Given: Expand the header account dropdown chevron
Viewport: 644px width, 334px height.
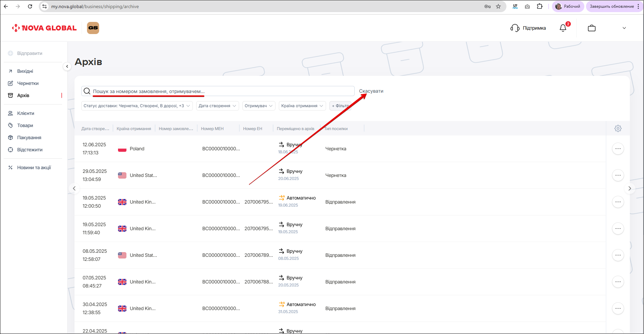Looking at the screenshot, I should pyautogui.click(x=624, y=28).
